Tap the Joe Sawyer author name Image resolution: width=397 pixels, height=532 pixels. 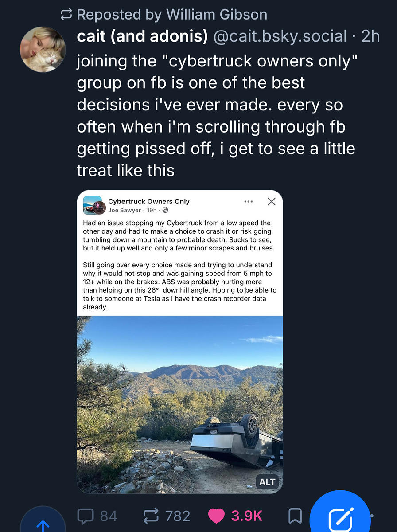click(x=125, y=211)
